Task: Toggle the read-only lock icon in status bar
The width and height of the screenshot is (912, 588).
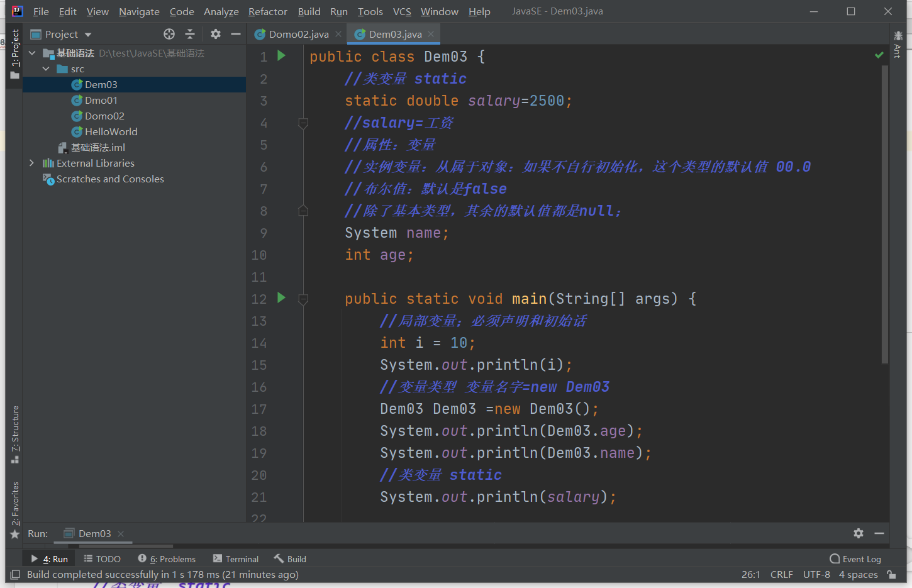Action: pyautogui.click(x=891, y=574)
